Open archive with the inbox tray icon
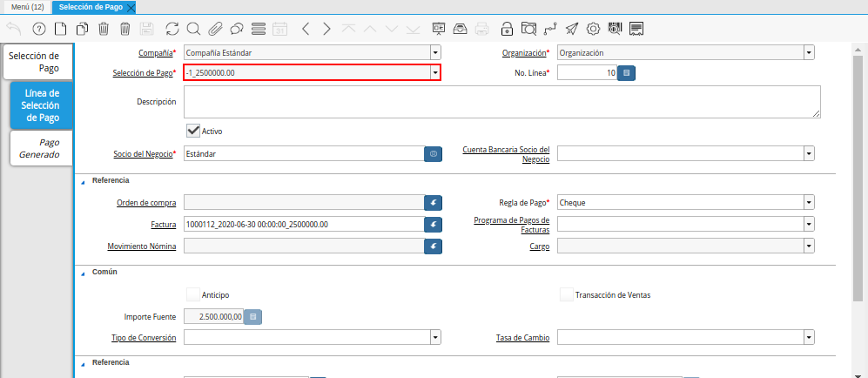 [461, 29]
